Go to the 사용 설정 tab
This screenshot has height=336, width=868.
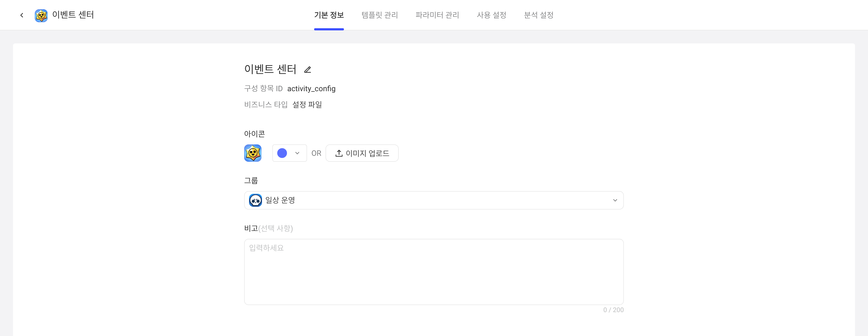(491, 15)
